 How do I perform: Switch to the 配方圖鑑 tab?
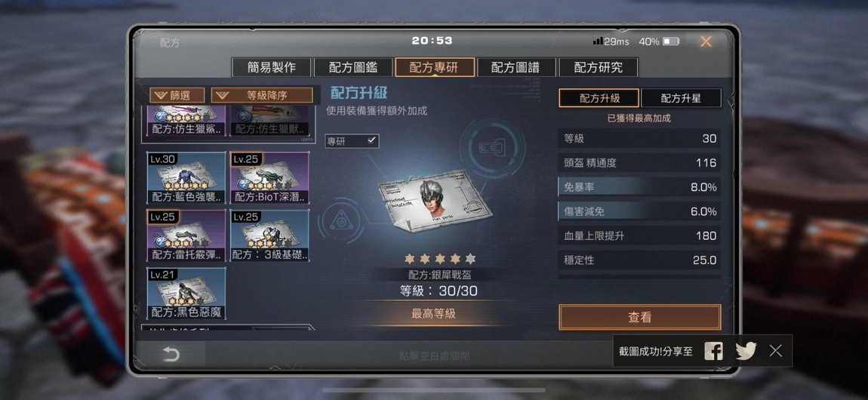353,67
